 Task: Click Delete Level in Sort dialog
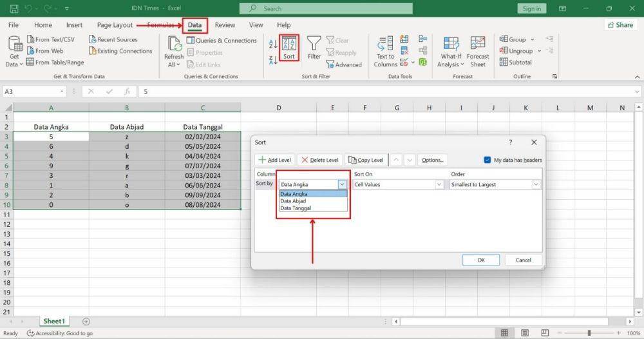click(x=320, y=160)
